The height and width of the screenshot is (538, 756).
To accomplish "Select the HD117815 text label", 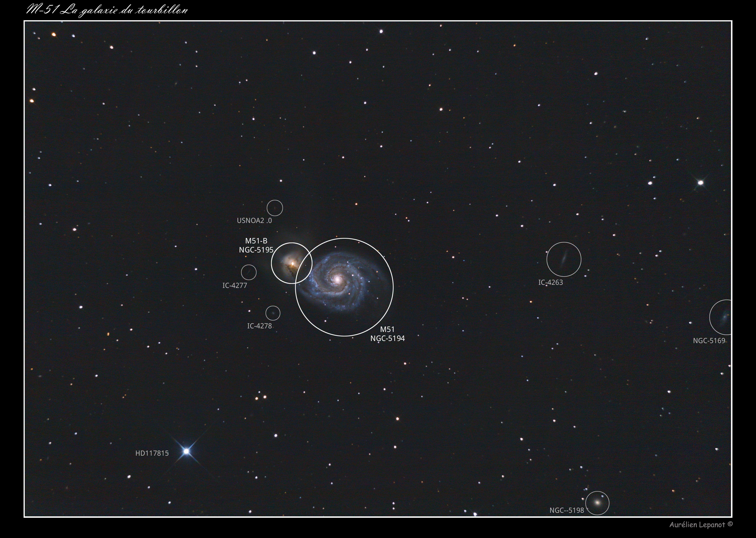I will pos(152,453).
